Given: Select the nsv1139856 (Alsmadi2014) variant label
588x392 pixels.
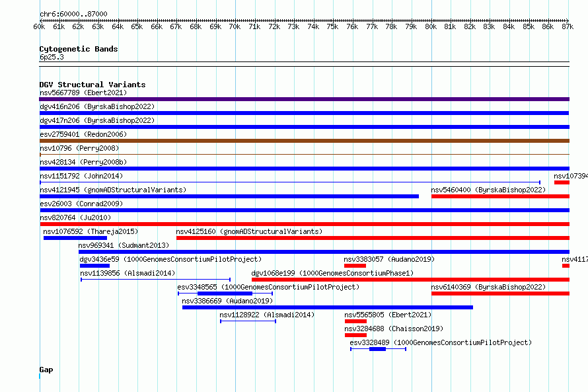Looking at the screenshot, I should tap(128, 273).
